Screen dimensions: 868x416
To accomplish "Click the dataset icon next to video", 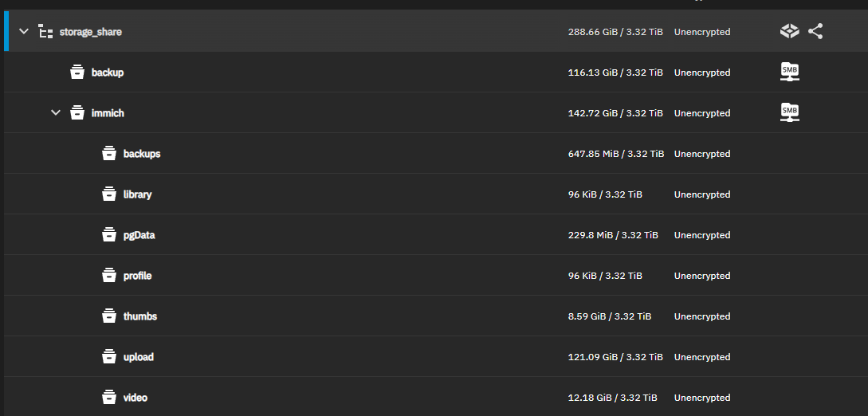I will [x=109, y=398].
